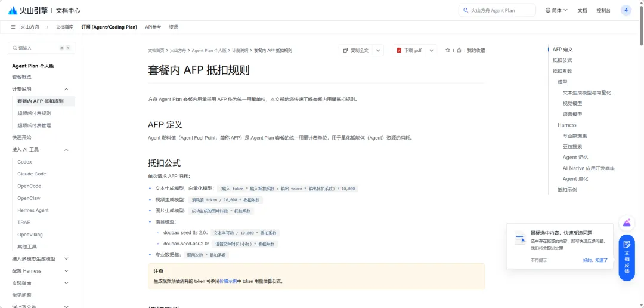644x308 pixels.
Task: Click the 火山方舟 breadcrumb
Action: tap(178, 50)
